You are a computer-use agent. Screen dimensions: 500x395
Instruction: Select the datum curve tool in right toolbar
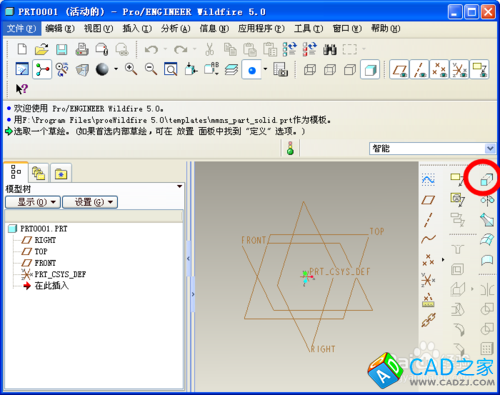428,239
